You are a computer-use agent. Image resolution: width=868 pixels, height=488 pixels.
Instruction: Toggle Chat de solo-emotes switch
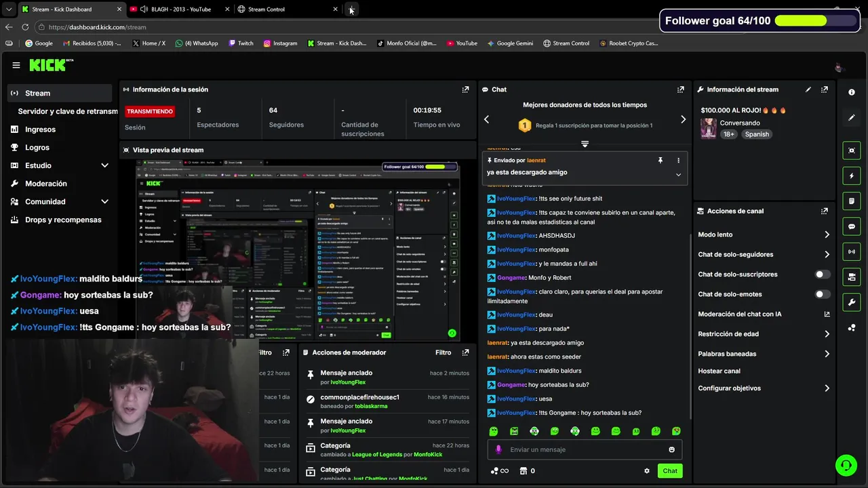pos(823,294)
